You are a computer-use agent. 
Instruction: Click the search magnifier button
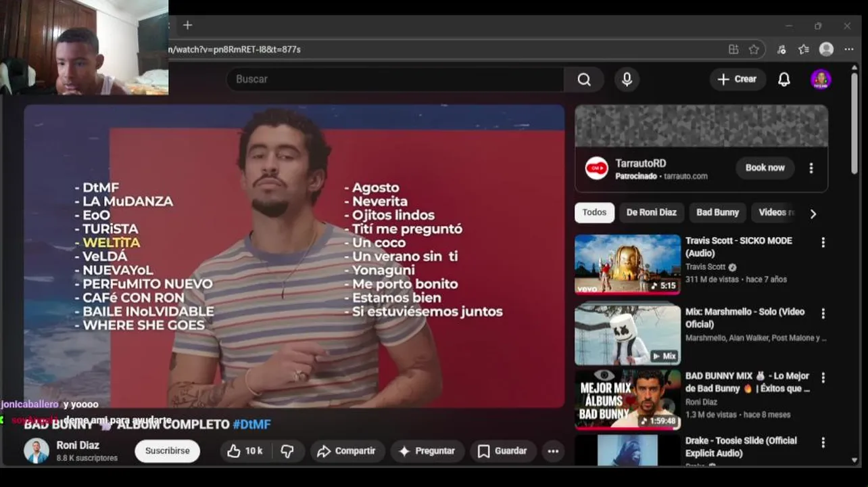tap(584, 79)
